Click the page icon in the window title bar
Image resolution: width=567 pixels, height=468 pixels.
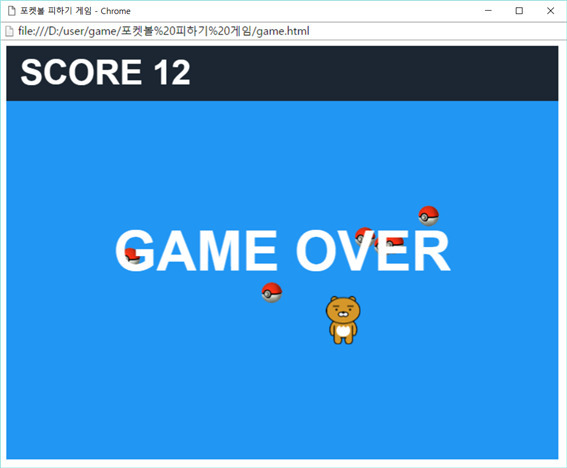tap(12, 11)
